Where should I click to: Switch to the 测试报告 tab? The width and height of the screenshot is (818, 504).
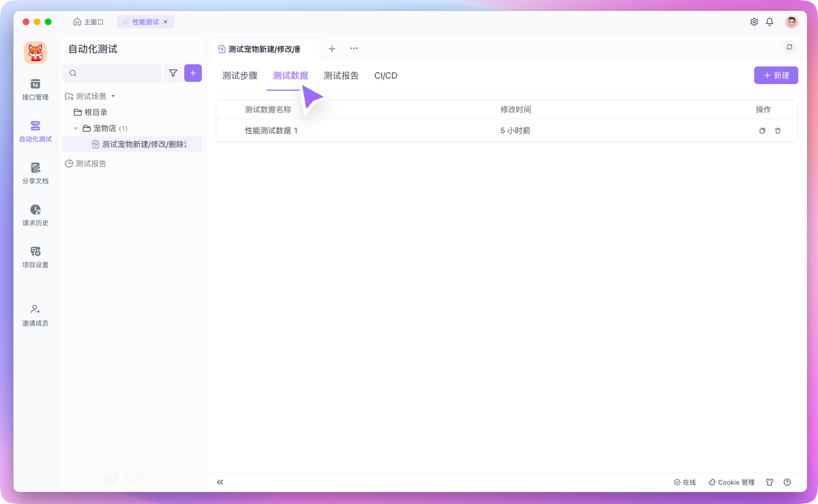(341, 76)
